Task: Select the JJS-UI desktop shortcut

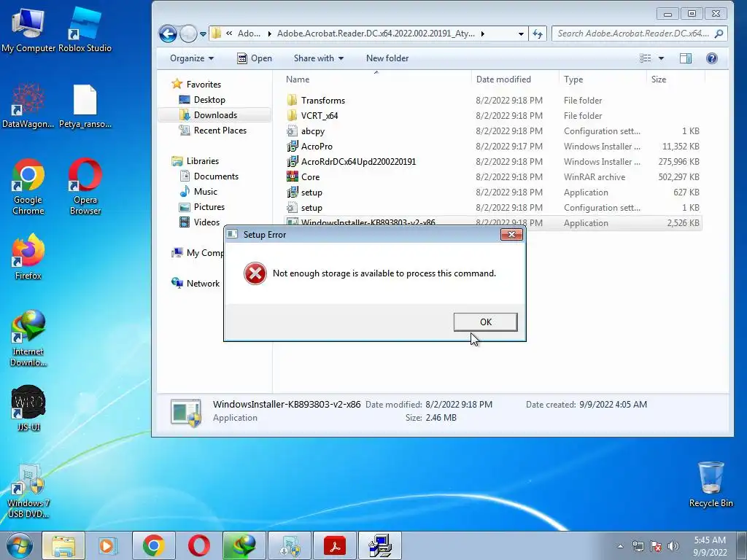Action: pos(28,408)
